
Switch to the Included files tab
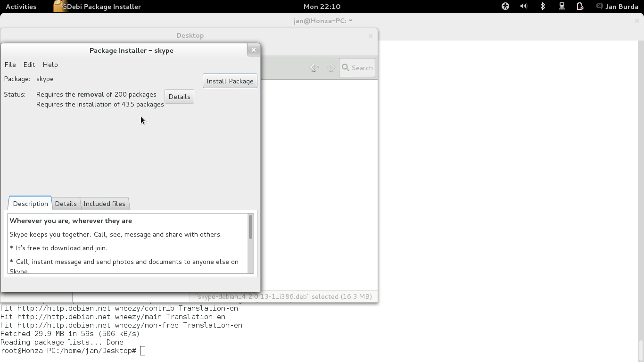tap(104, 204)
